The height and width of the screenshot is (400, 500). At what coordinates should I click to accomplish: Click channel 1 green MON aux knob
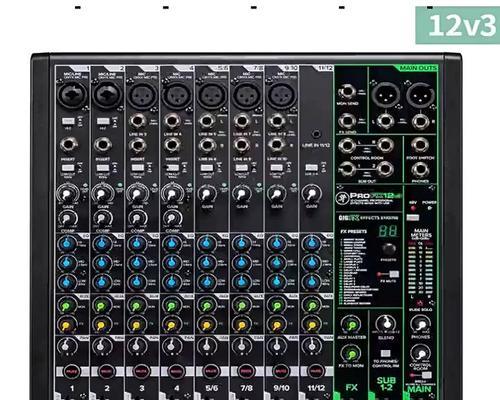coord(67,306)
